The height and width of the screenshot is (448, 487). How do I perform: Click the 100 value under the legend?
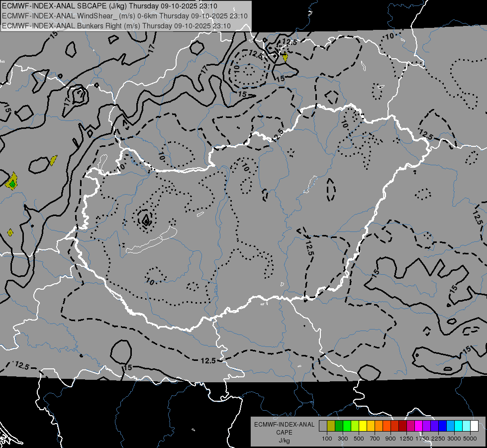tap(327, 439)
